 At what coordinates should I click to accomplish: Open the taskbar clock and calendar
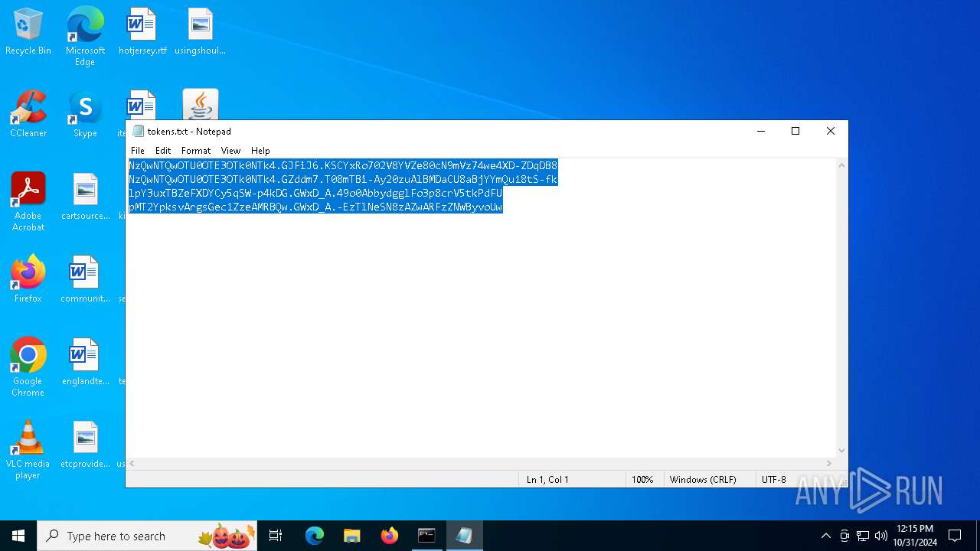point(915,536)
